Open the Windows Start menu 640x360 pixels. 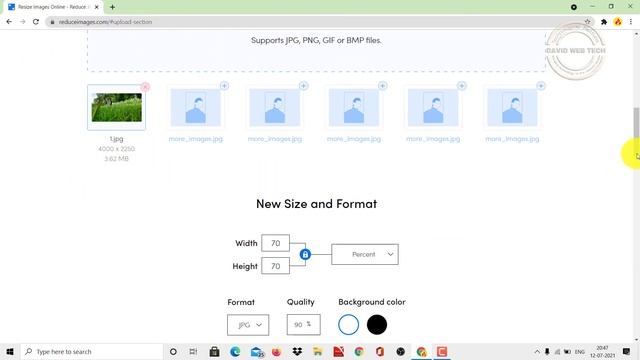10,351
